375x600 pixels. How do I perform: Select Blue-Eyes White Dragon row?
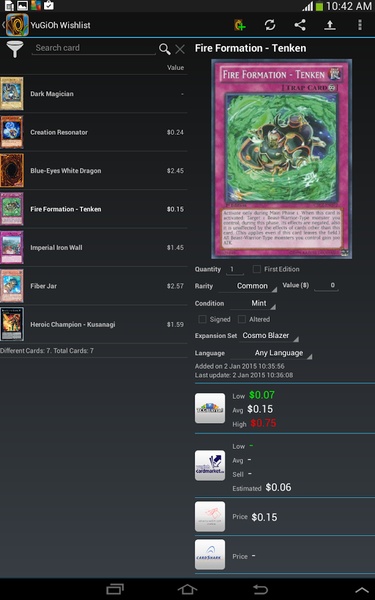tap(94, 171)
